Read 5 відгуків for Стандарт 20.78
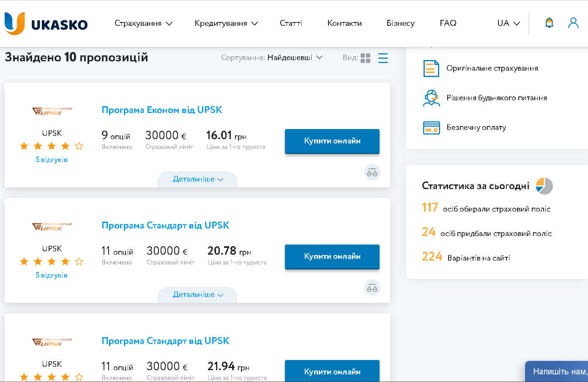588x382 pixels. [x=52, y=275]
